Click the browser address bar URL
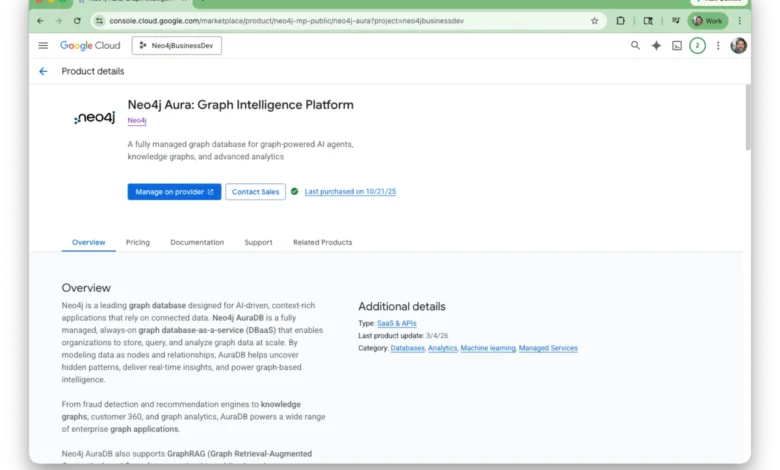The height and width of the screenshot is (470, 780). click(330, 20)
